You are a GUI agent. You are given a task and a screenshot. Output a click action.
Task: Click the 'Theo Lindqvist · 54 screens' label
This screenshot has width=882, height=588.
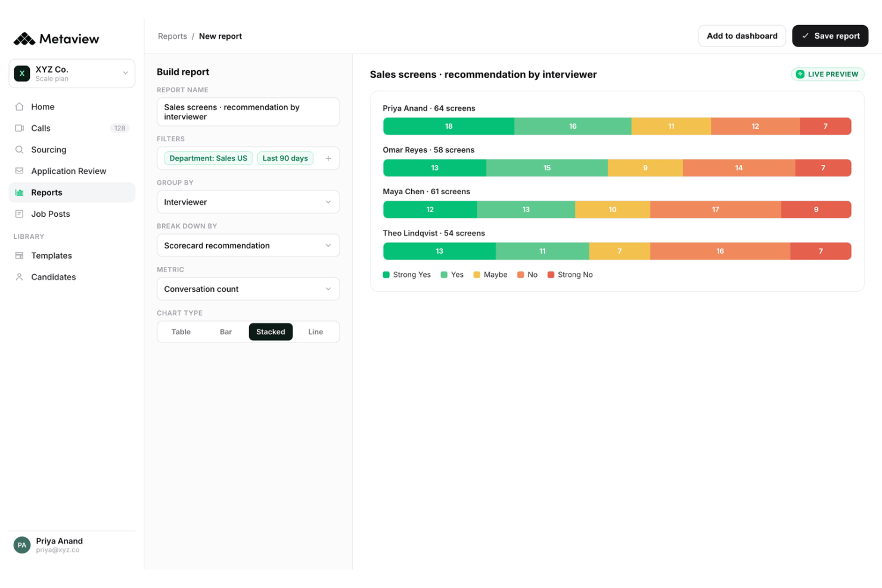(434, 234)
